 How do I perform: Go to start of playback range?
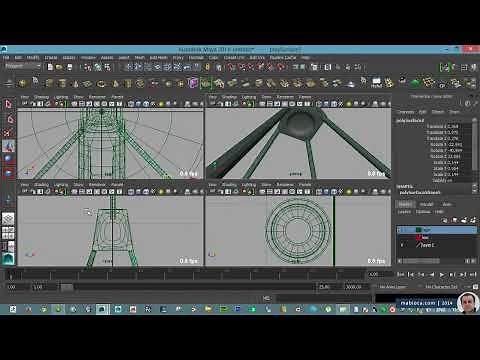(x=401, y=274)
